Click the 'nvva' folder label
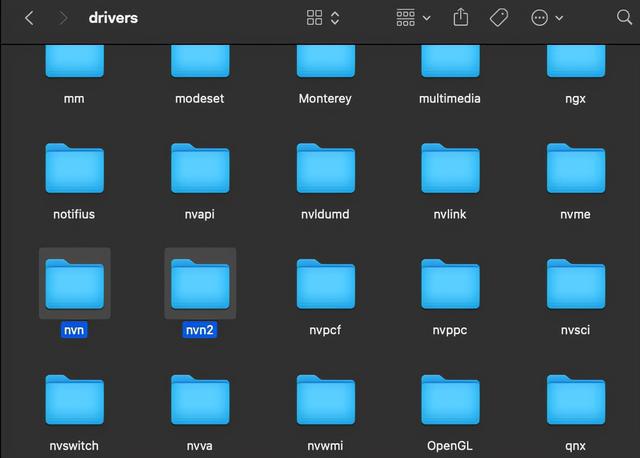 200,446
